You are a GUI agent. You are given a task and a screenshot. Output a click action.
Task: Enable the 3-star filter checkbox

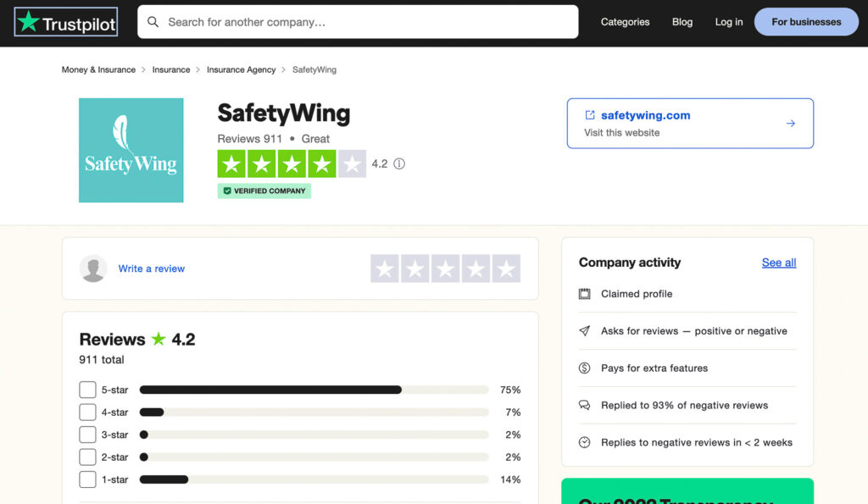tap(87, 435)
